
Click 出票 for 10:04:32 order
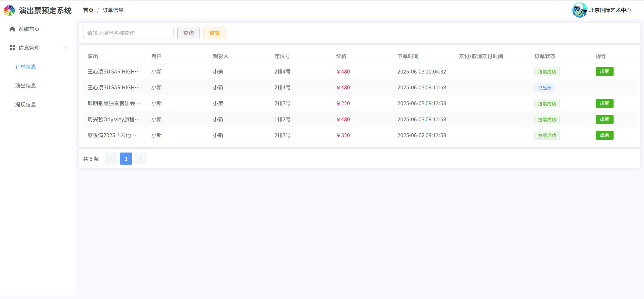[x=604, y=71]
